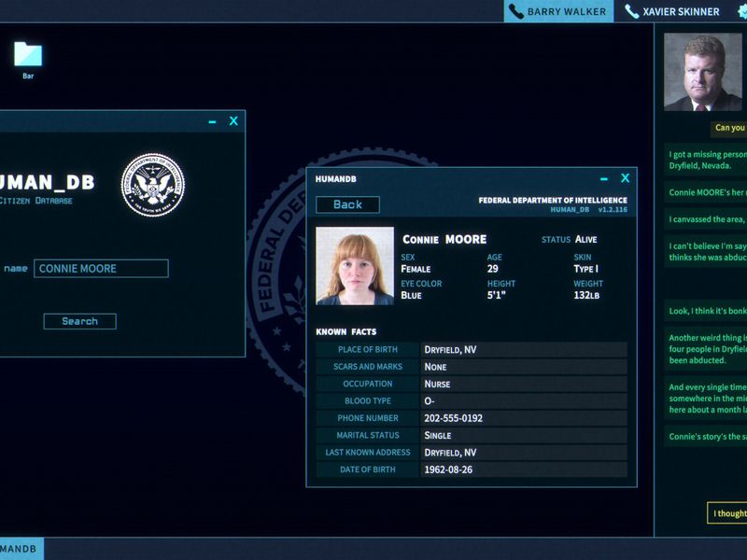Click the status value ALIVE
Screen dimensions: 747x560
[x=586, y=240]
